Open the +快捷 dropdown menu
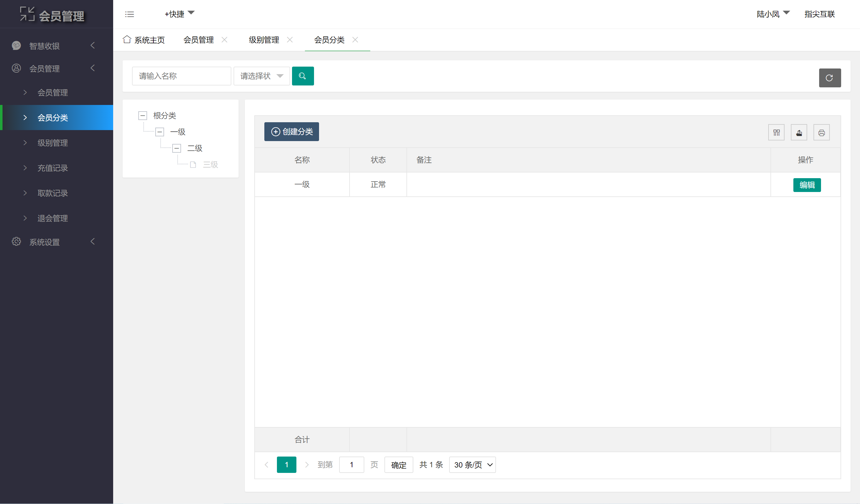 [179, 14]
